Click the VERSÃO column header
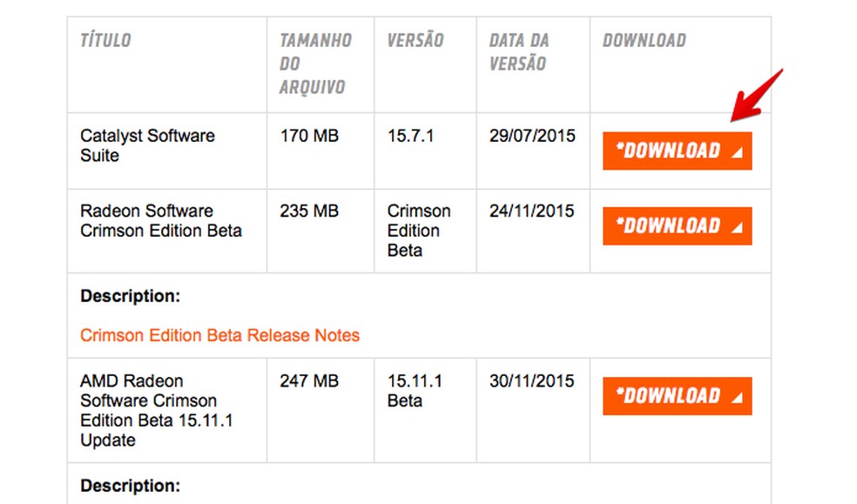This screenshot has width=857, height=504. pos(415,40)
